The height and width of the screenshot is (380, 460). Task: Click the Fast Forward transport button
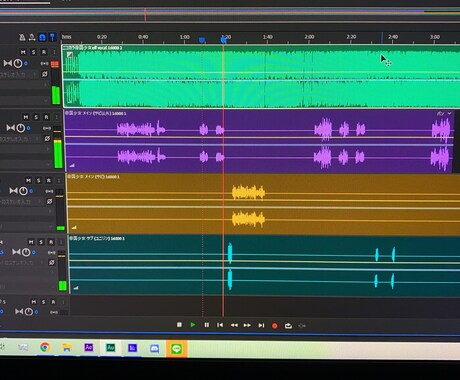pos(247,325)
